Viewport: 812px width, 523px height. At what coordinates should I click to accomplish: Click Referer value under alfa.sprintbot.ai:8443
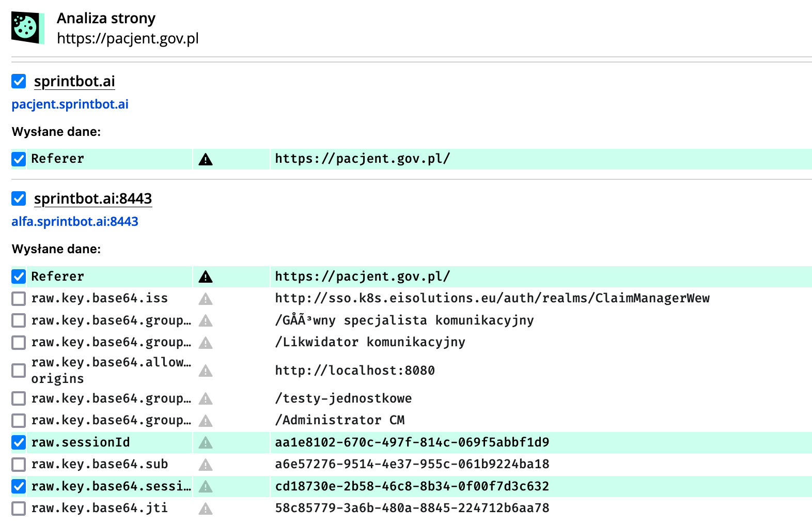[x=362, y=276]
